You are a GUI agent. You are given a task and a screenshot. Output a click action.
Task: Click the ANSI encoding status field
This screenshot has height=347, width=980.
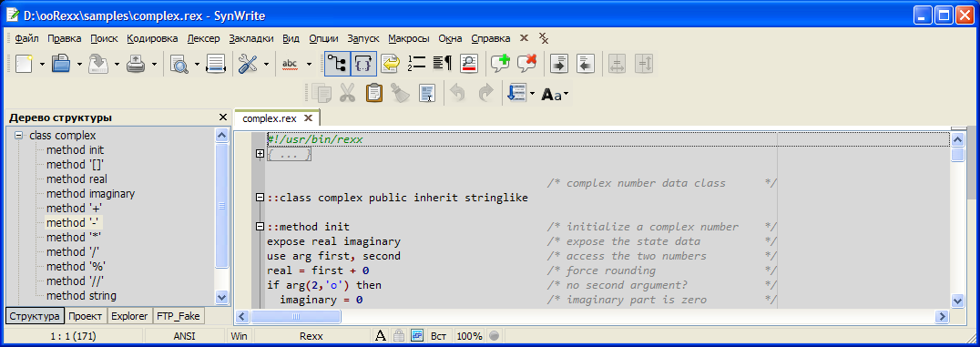pos(184,336)
